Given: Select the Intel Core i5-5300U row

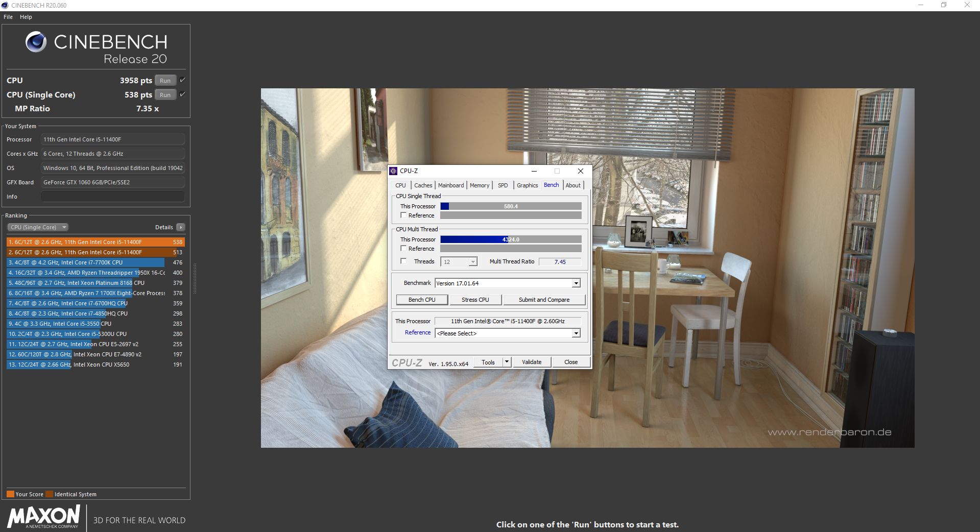Looking at the screenshot, I should (x=95, y=334).
